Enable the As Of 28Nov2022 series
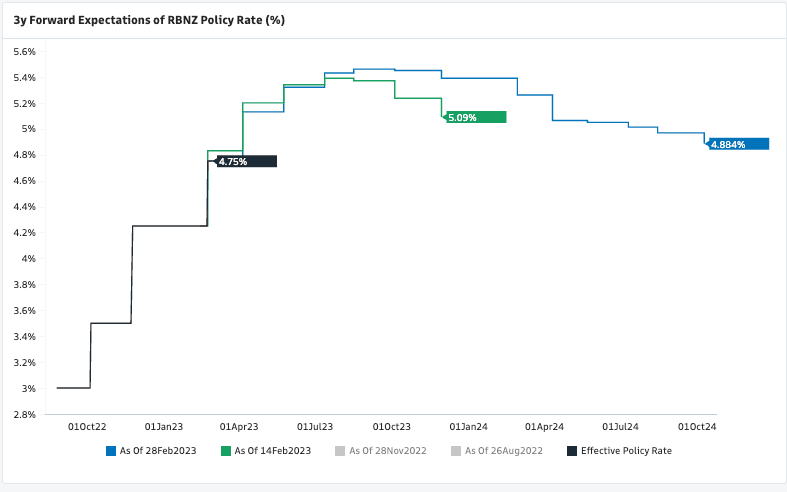Screen dimensions: 787x492 pyautogui.click(x=387, y=451)
